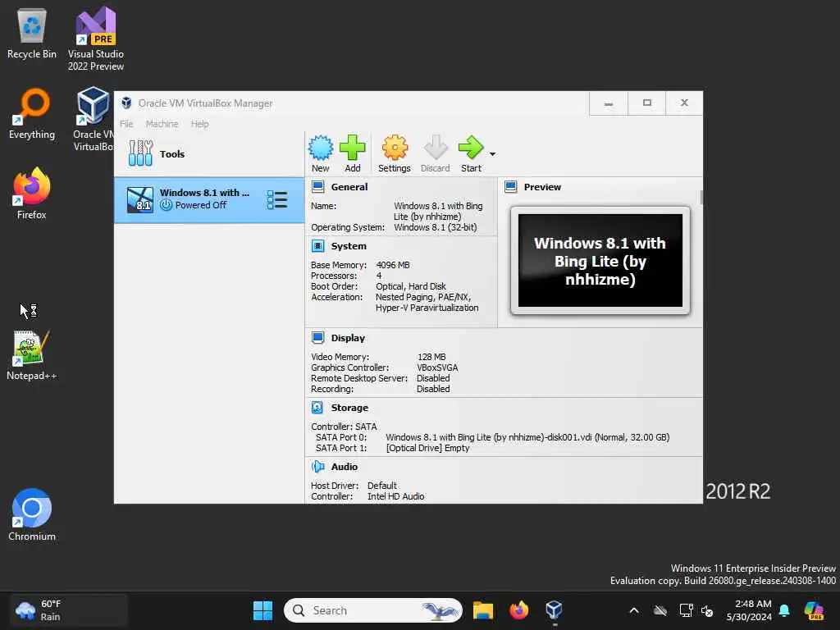Viewport: 840px width, 630px height.
Task: Open the clock showing 2:48 AM
Action: tap(749, 610)
